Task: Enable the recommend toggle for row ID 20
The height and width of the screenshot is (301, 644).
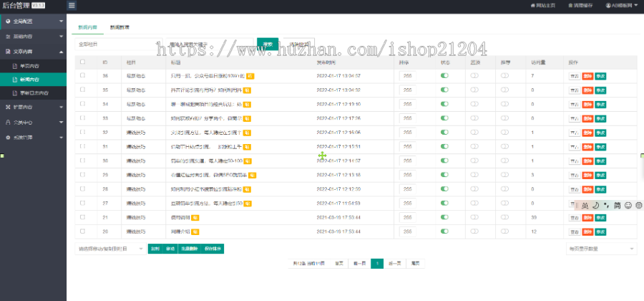Action: click(x=504, y=231)
